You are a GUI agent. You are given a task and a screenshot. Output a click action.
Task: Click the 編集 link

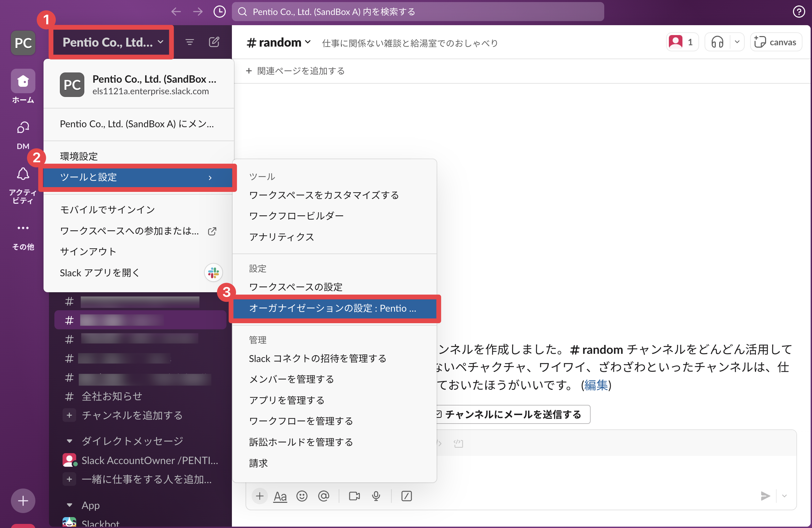point(596,385)
